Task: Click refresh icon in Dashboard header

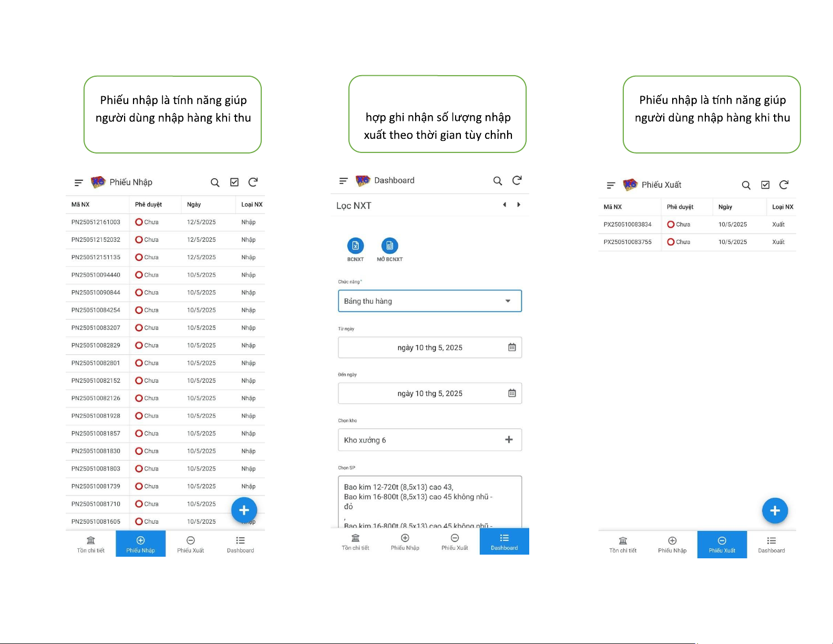Action: point(517,180)
